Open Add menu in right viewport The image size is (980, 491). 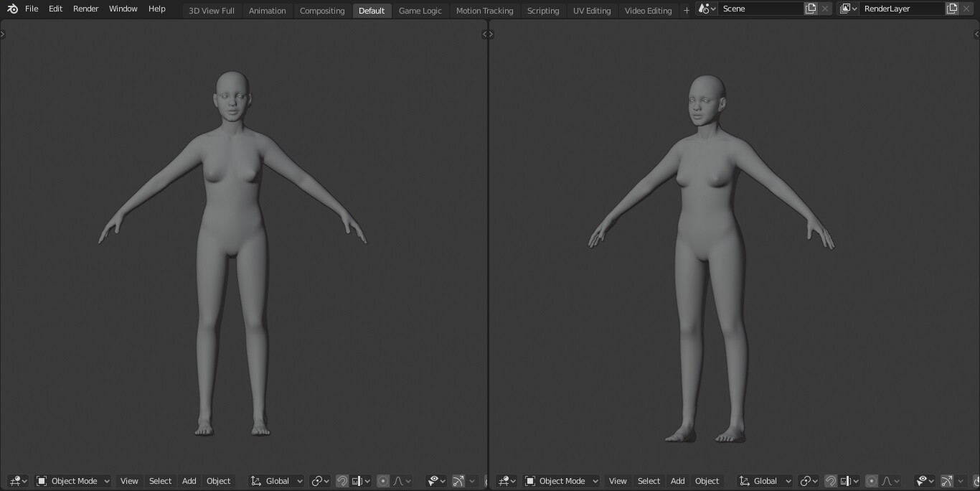click(x=677, y=481)
